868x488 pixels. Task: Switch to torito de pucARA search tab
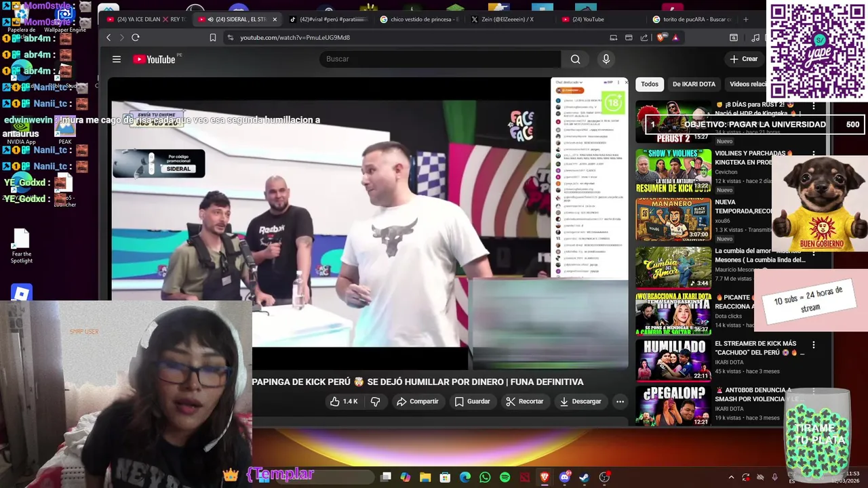click(x=692, y=19)
